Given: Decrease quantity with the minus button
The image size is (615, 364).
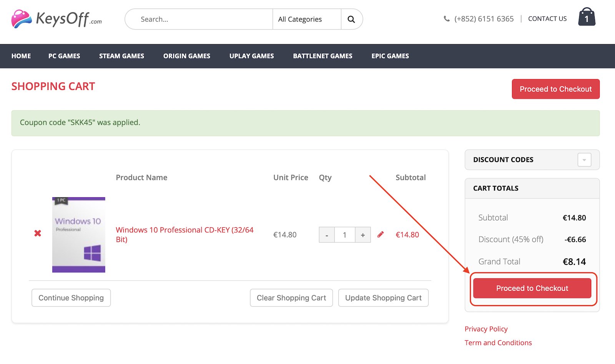Looking at the screenshot, I should pos(327,235).
